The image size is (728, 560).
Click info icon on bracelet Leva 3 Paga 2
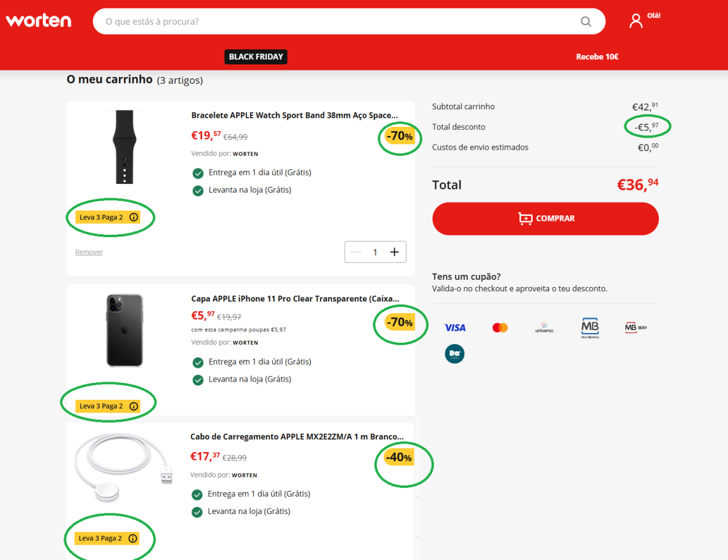[x=134, y=217]
